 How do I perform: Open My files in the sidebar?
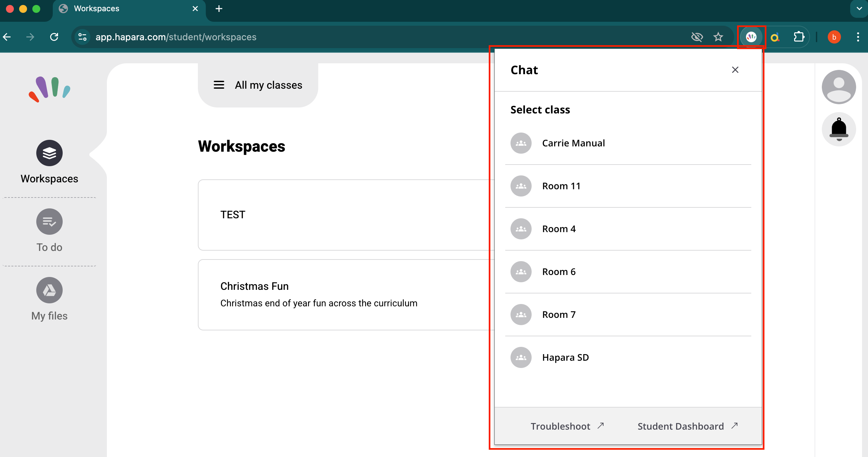tap(49, 299)
